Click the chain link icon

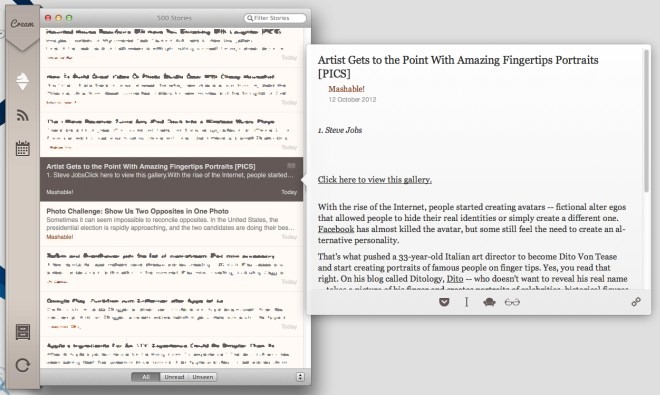[x=636, y=302]
